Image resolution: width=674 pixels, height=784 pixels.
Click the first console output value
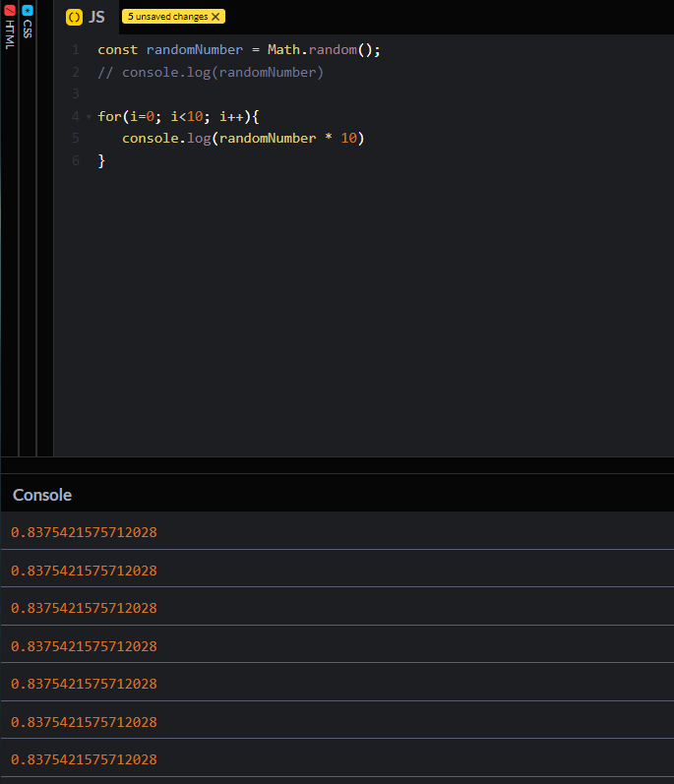pyautogui.click(x=84, y=532)
